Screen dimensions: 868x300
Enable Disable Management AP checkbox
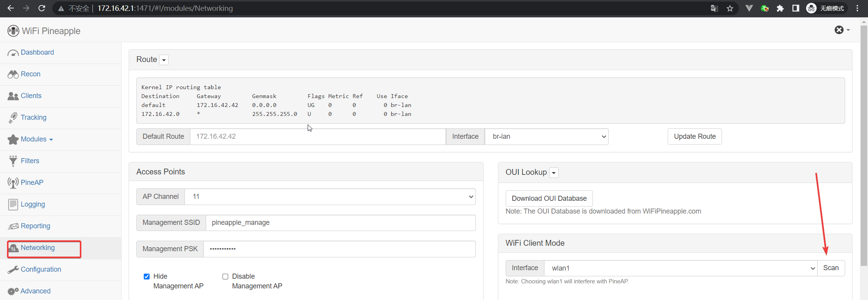click(x=225, y=276)
